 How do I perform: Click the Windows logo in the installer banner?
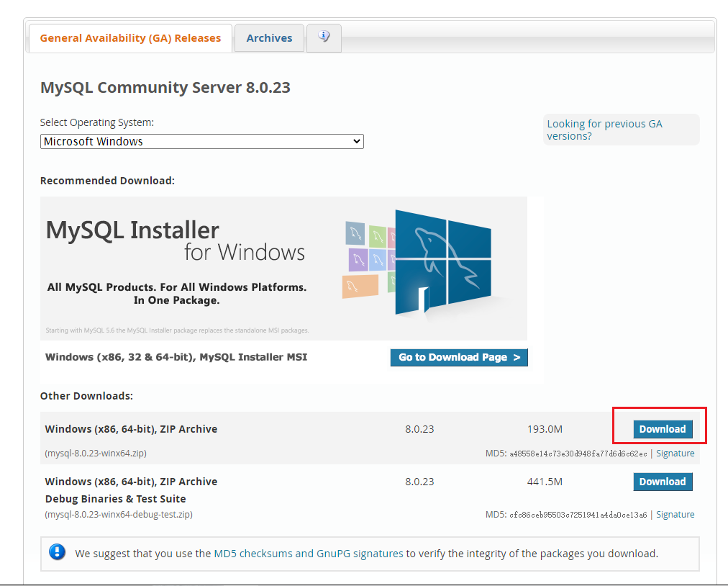click(x=444, y=262)
